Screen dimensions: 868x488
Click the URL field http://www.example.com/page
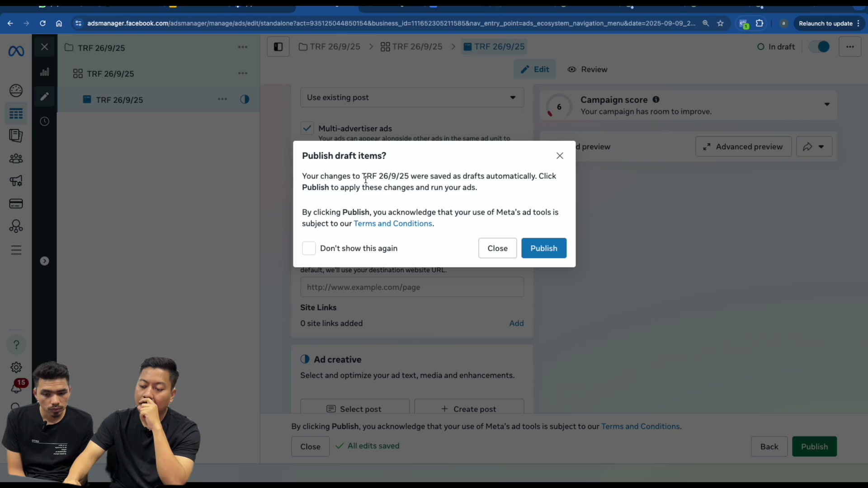[x=412, y=287]
